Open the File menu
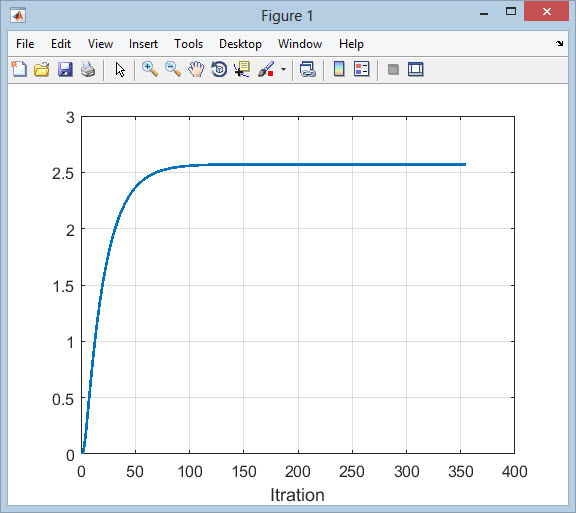This screenshot has height=513, width=576. 25,44
